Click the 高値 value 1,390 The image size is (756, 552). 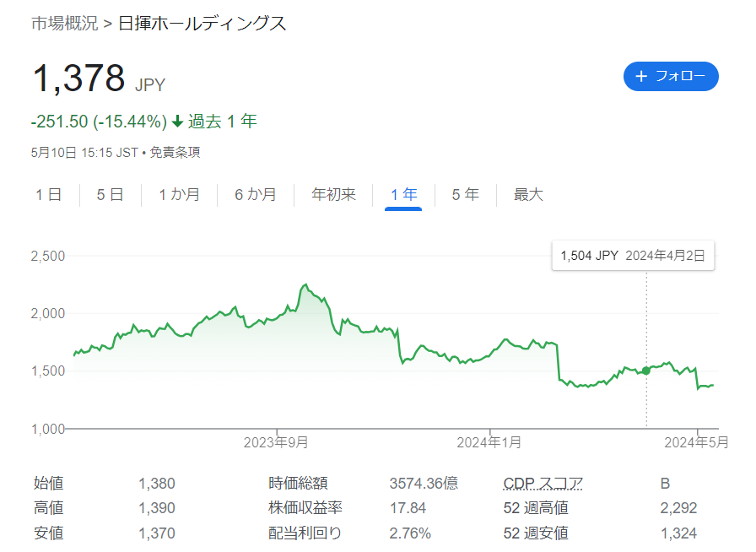click(157, 508)
